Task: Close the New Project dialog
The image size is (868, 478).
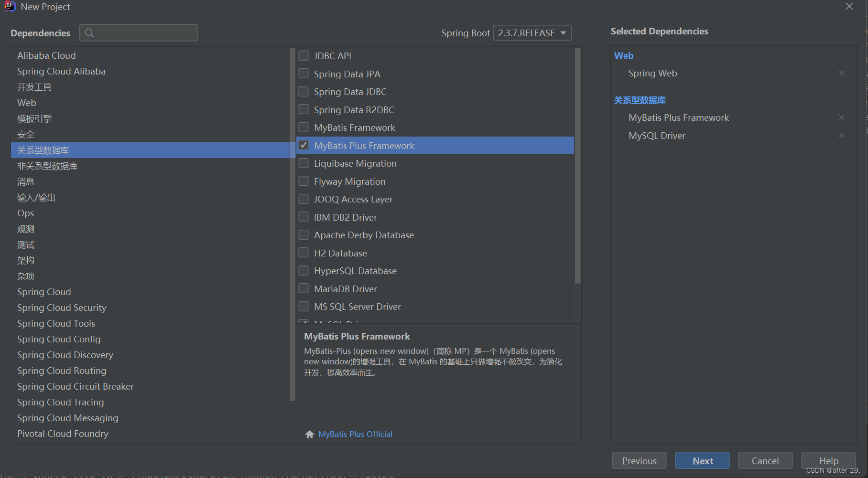Action: 849,6
